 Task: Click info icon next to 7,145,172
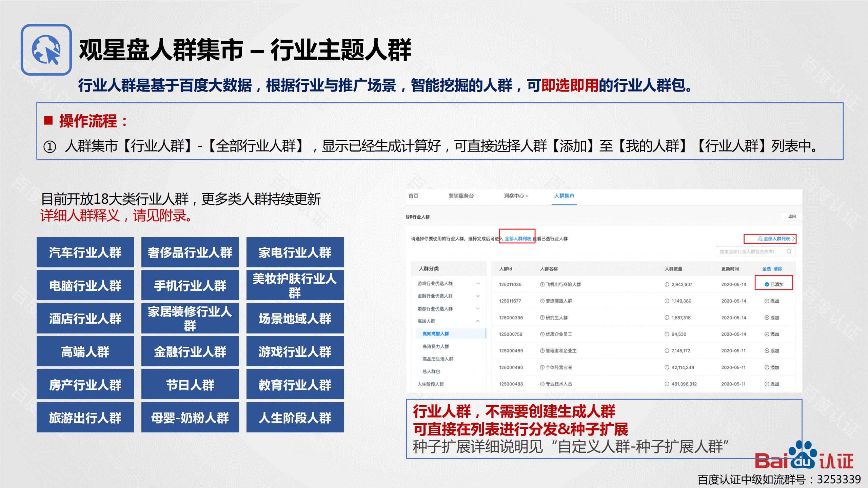tap(667, 351)
